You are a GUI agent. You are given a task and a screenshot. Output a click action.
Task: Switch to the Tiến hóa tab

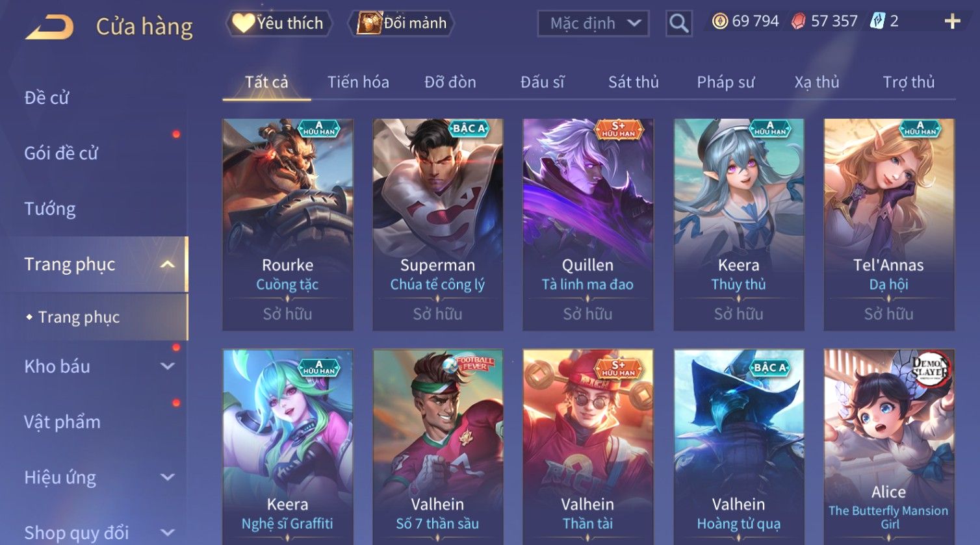(x=358, y=82)
